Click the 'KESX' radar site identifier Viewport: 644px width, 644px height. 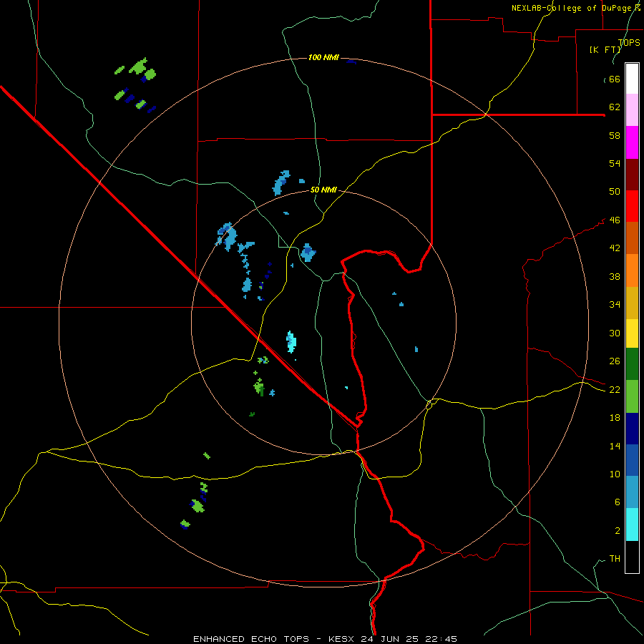[343, 639]
